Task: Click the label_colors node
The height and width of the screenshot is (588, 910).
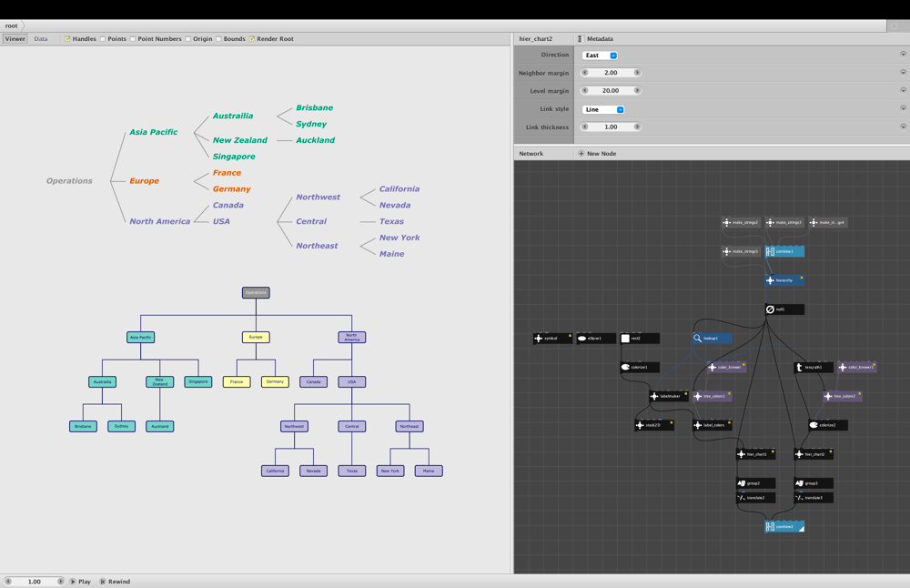Action: pos(713,425)
